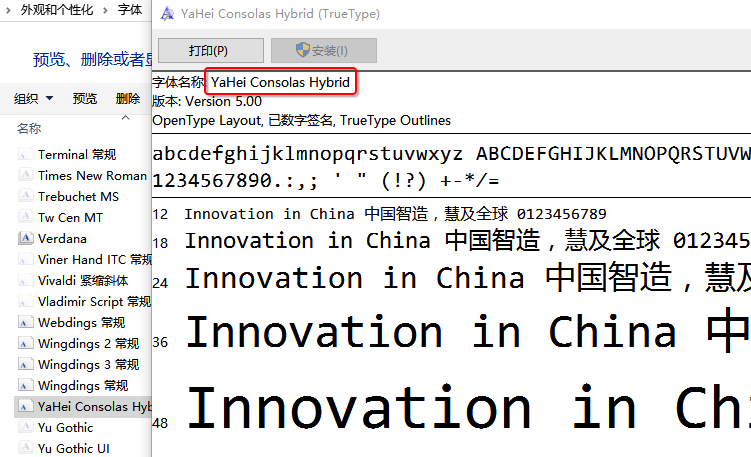The height and width of the screenshot is (457, 751).
Task: Click the Wingdings 2 font icon
Action: click(25, 343)
